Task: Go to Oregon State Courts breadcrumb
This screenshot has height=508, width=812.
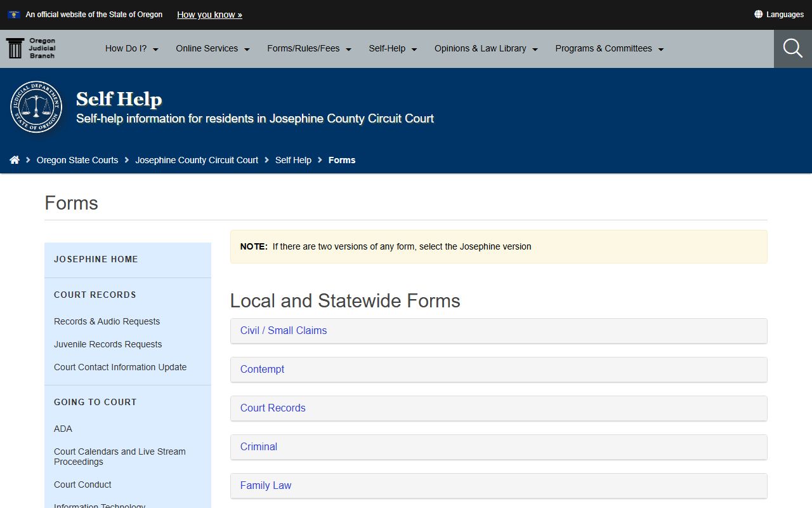Action: pyautogui.click(x=77, y=160)
